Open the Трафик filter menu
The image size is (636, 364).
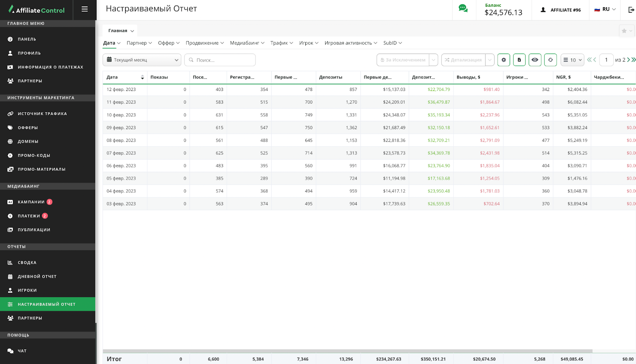click(281, 43)
